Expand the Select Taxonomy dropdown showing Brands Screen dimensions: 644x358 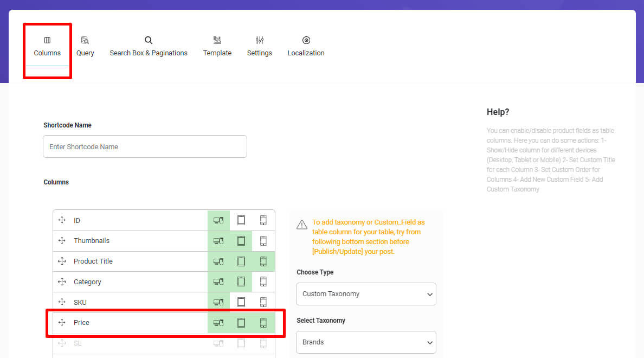pyautogui.click(x=366, y=342)
